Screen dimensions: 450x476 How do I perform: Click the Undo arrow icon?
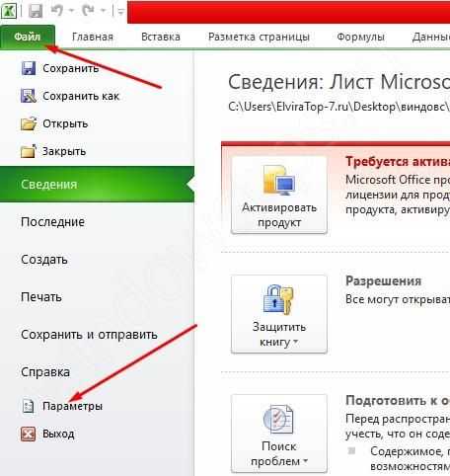pyautogui.click(x=57, y=10)
